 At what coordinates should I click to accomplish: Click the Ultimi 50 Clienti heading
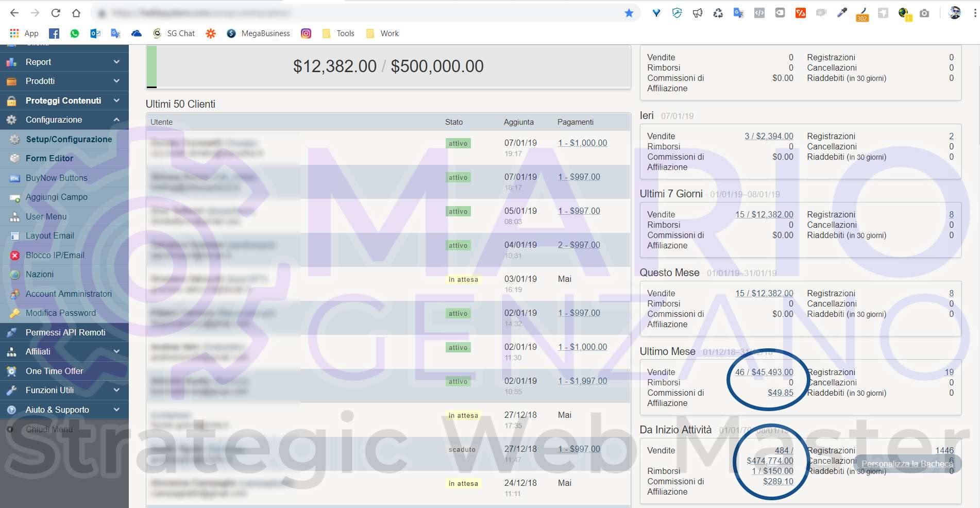[x=180, y=104]
